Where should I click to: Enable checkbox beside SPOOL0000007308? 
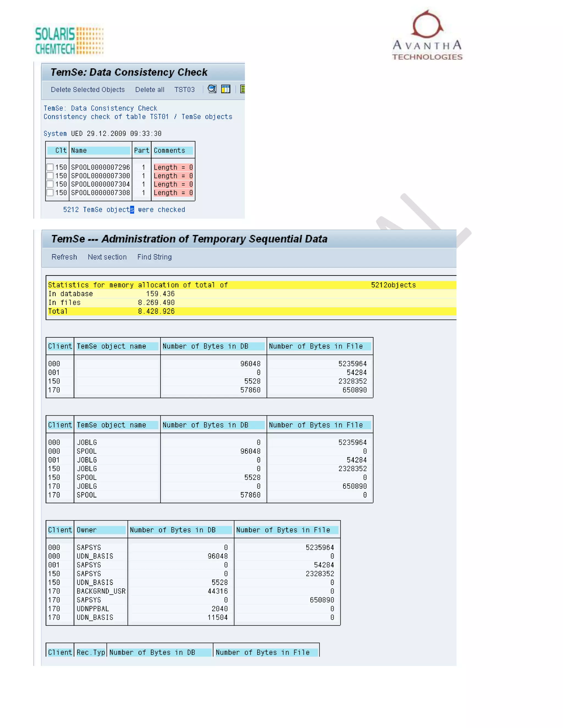[x=50, y=193]
